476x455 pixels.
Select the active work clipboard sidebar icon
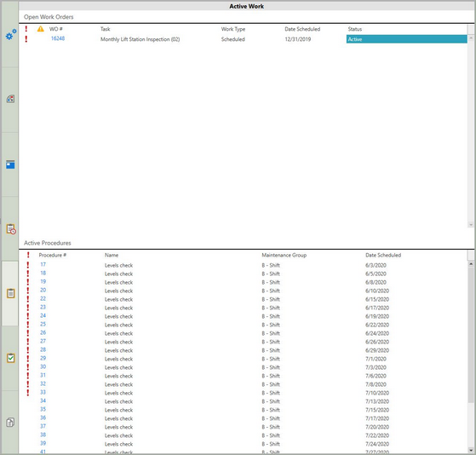10,293
